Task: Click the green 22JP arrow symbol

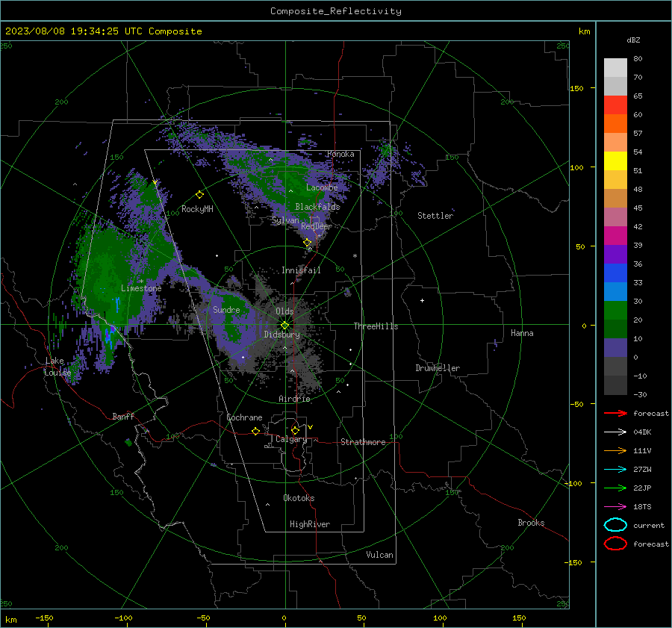Action: click(615, 488)
